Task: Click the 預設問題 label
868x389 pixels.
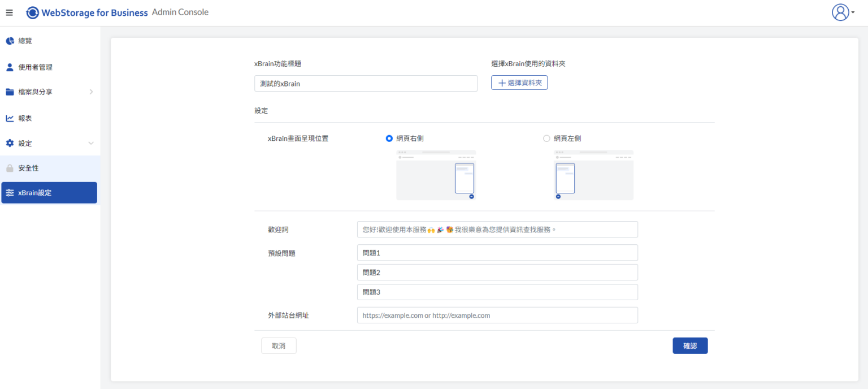Action: (281, 253)
